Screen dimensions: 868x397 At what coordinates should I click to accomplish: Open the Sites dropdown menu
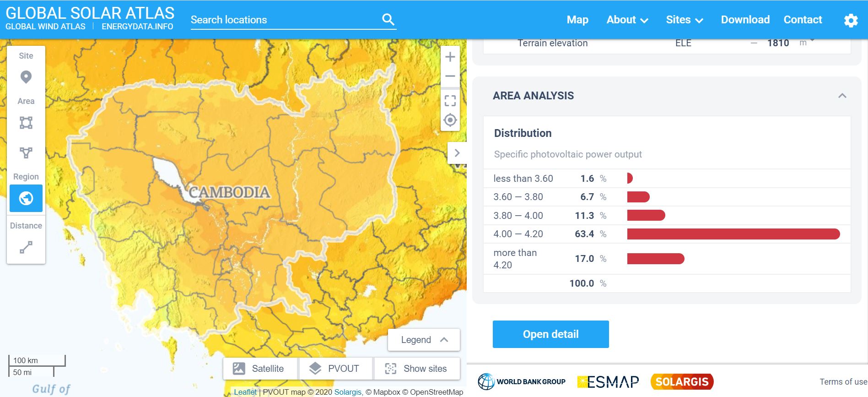click(684, 20)
